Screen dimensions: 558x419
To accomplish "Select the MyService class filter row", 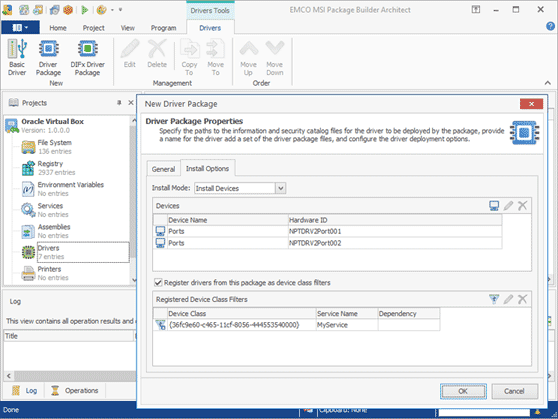I will tap(296, 325).
